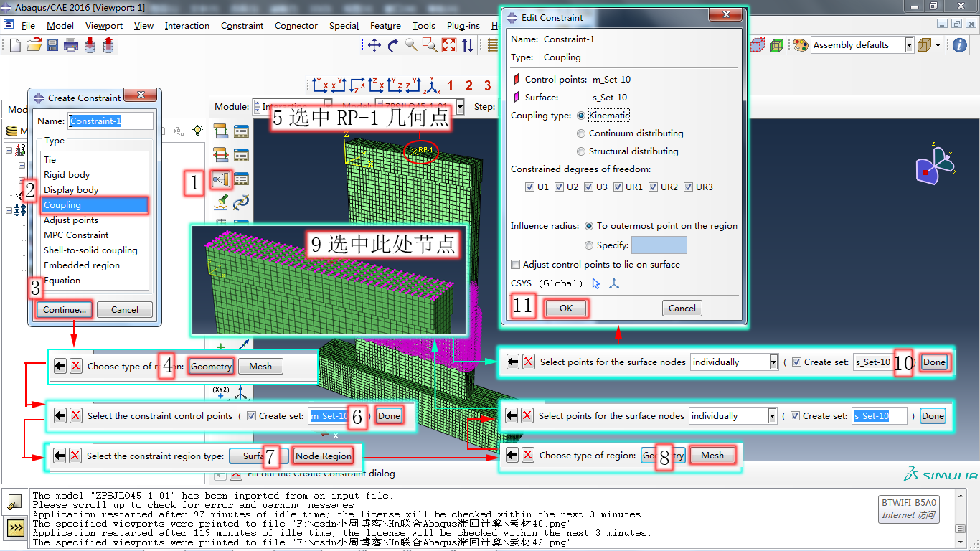Uncheck the U3 degree of freedom
The image size is (980, 551).
point(588,187)
